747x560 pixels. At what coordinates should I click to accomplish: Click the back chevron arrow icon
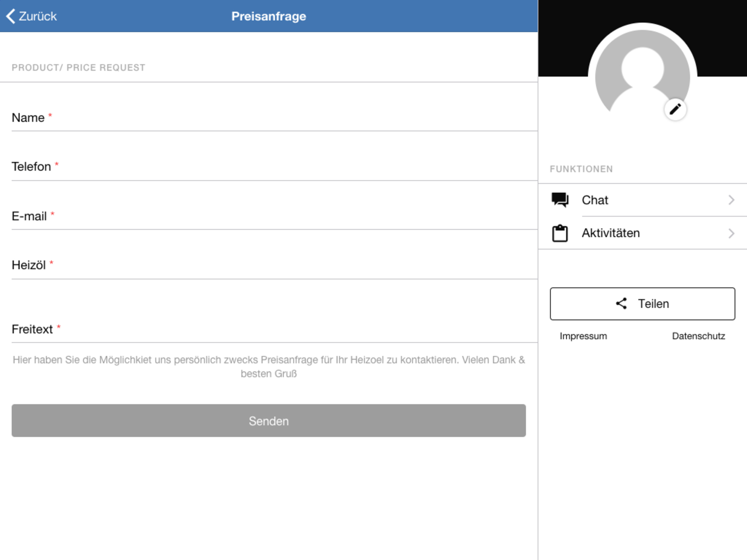point(11,16)
